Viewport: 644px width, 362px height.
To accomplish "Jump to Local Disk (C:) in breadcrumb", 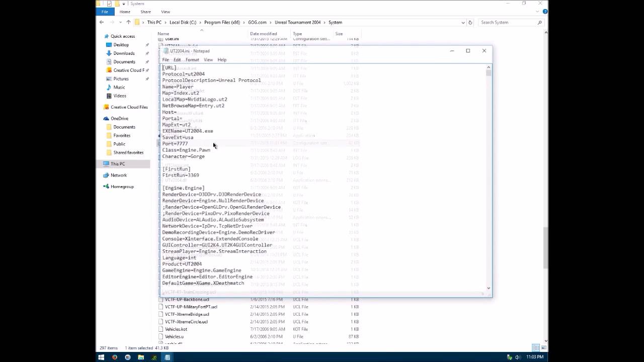I will (183, 22).
